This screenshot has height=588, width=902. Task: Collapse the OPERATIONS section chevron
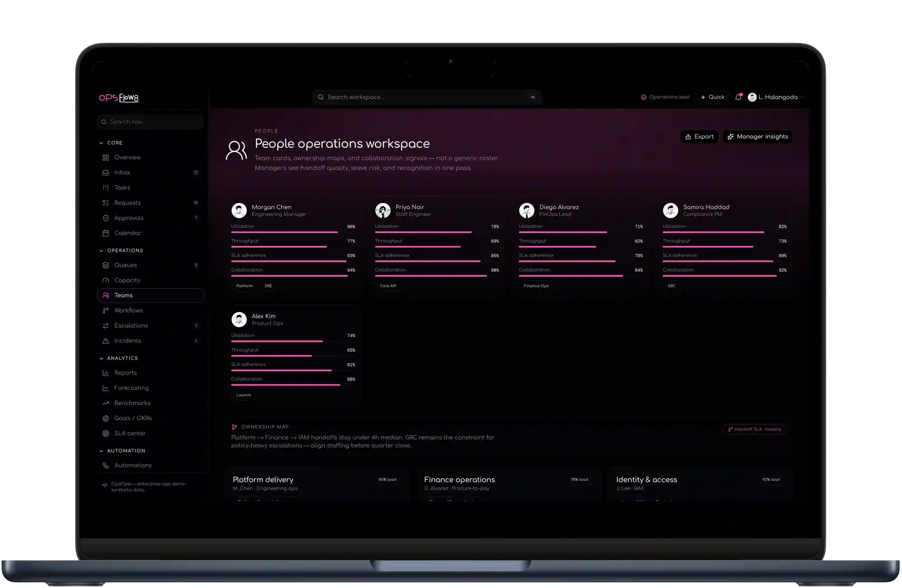101,251
